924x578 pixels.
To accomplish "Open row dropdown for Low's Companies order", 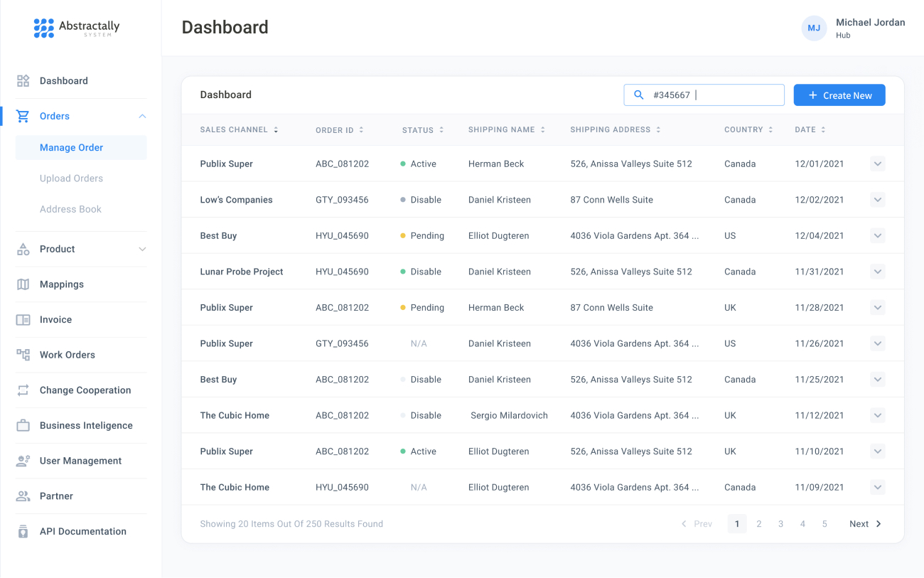I will 877,200.
